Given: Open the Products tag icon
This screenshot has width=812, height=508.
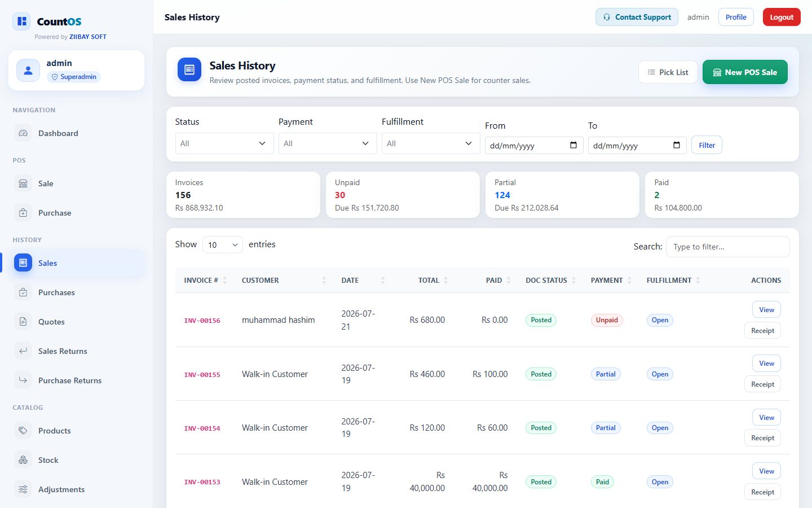Looking at the screenshot, I should click(23, 431).
